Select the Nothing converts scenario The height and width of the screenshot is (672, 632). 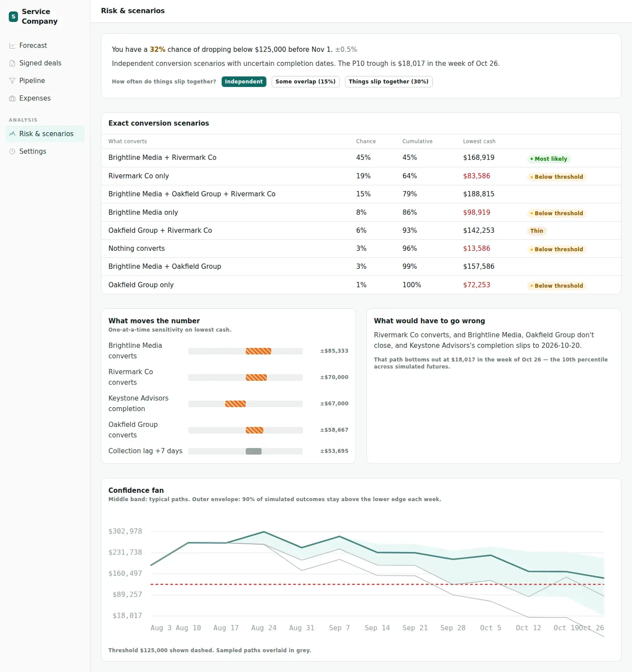coord(361,249)
